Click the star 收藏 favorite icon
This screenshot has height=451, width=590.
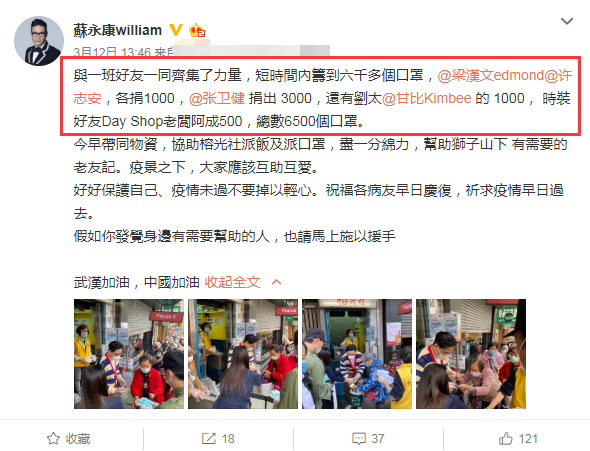click(x=53, y=439)
